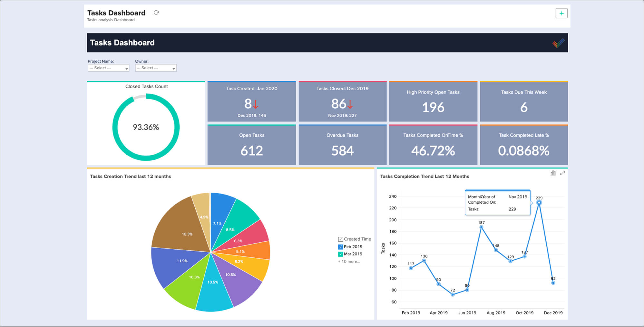Click the chart type icon on completion trend
Image resolution: width=644 pixels, height=327 pixels.
point(553,173)
